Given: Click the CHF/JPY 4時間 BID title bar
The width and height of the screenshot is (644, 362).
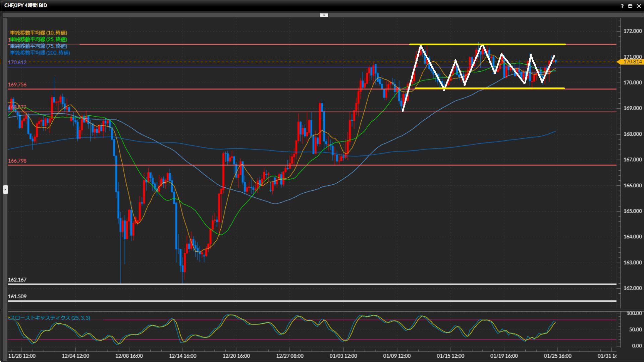Looking at the screenshot, I should tap(25, 5).
